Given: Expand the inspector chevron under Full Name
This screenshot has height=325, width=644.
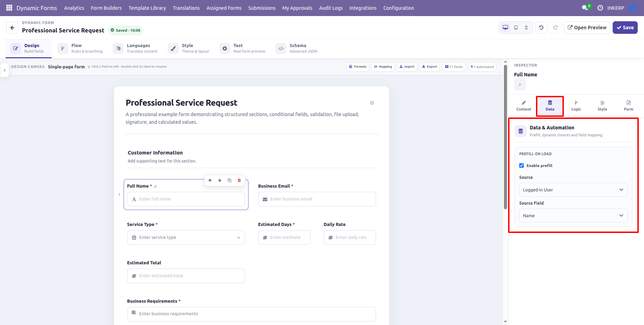Looking at the screenshot, I should (x=520, y=84).
